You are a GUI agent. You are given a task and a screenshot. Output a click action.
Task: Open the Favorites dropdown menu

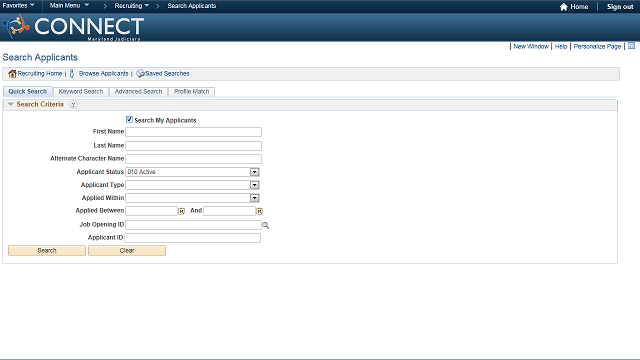coord(18,6)
